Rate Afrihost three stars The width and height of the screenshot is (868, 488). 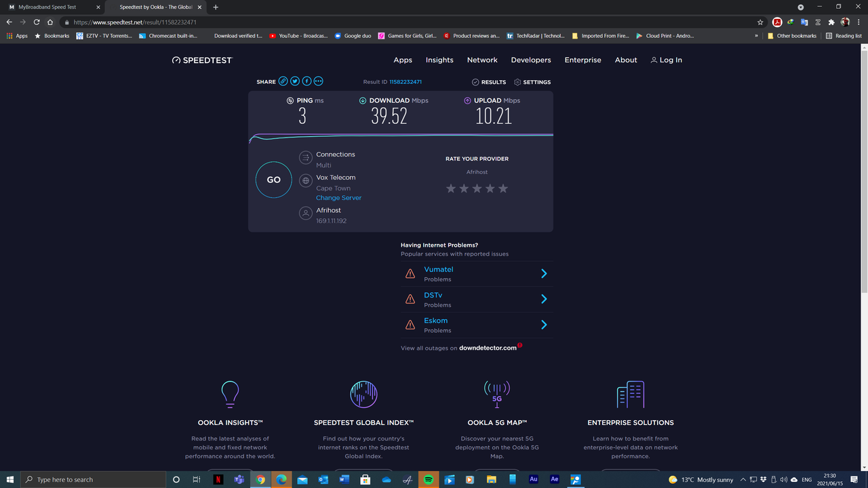tap(477, 188)
